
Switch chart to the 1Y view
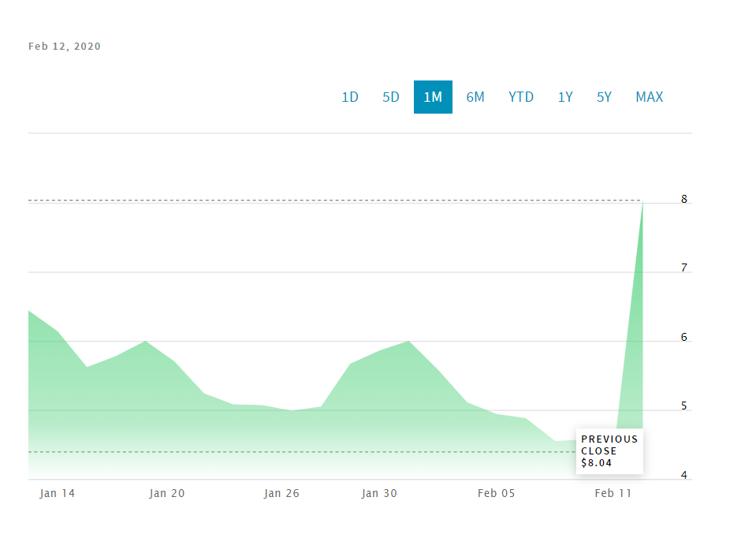(565, 97)
